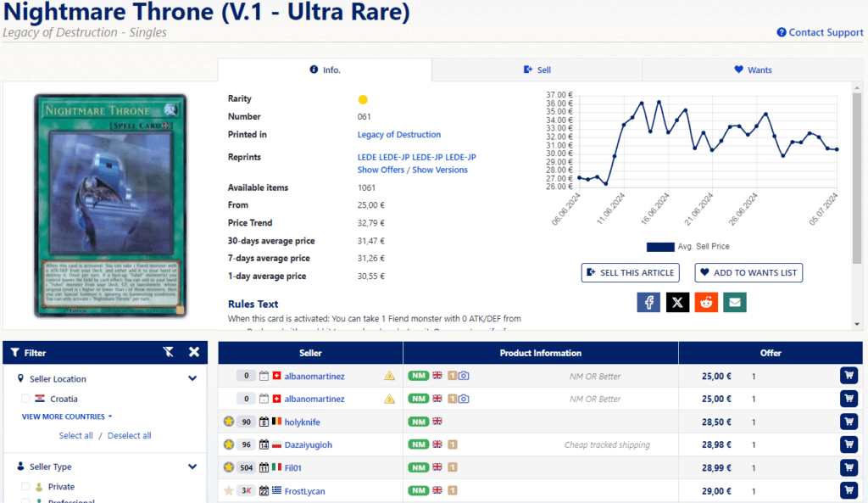Click first edition badge in Dazaiyugioh row
This screenshot has height=503, width=868.
coord(453,444)
